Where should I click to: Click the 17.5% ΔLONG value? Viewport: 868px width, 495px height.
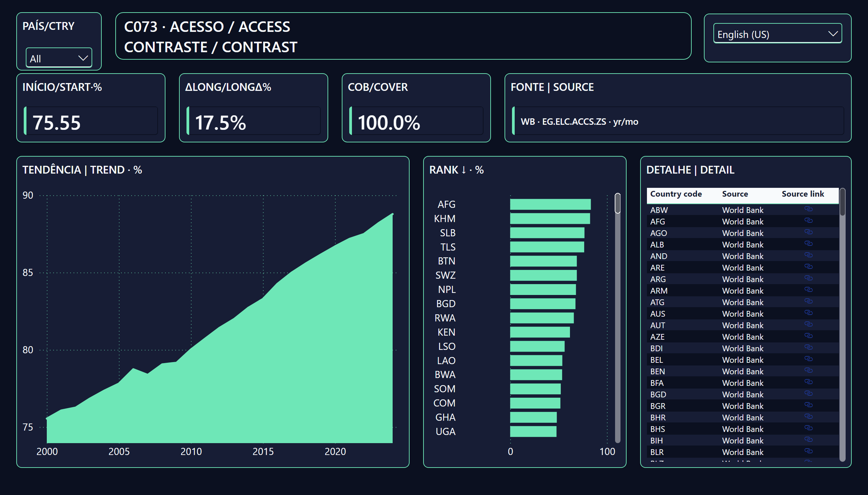[220, 122]
